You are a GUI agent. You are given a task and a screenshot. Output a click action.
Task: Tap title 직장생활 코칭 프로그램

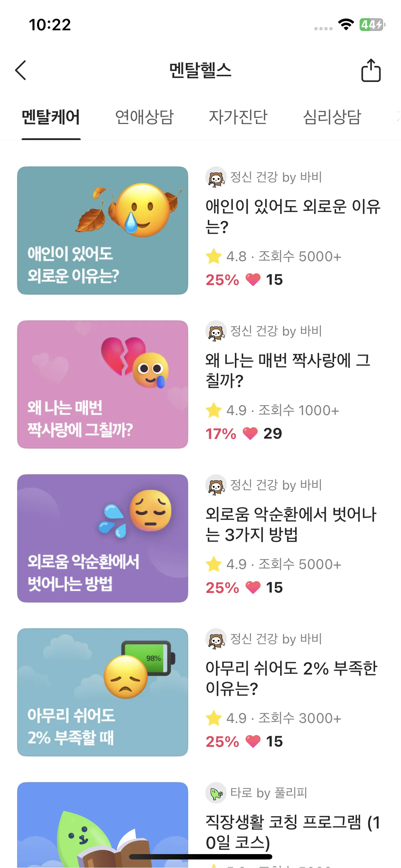[292, 832]
